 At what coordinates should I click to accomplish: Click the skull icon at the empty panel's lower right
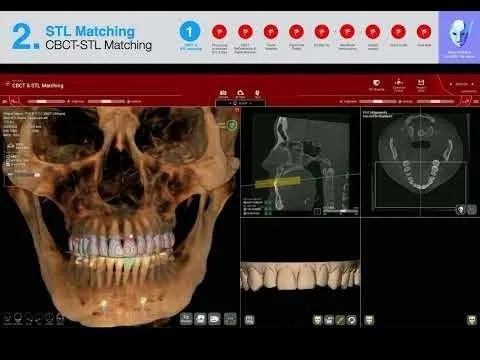pos(472,320)
